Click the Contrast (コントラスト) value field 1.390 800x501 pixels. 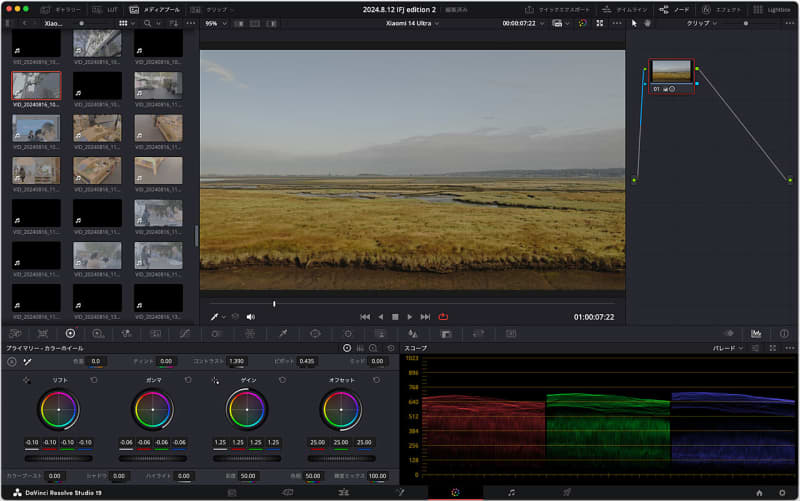click(x=236, y=361)
